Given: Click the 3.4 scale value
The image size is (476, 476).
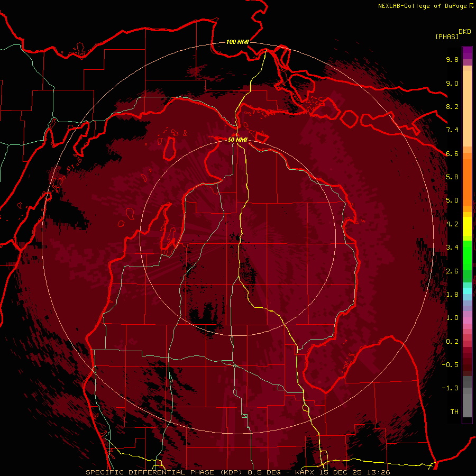Looking at the screenshot, I should [x=452, y=248].
